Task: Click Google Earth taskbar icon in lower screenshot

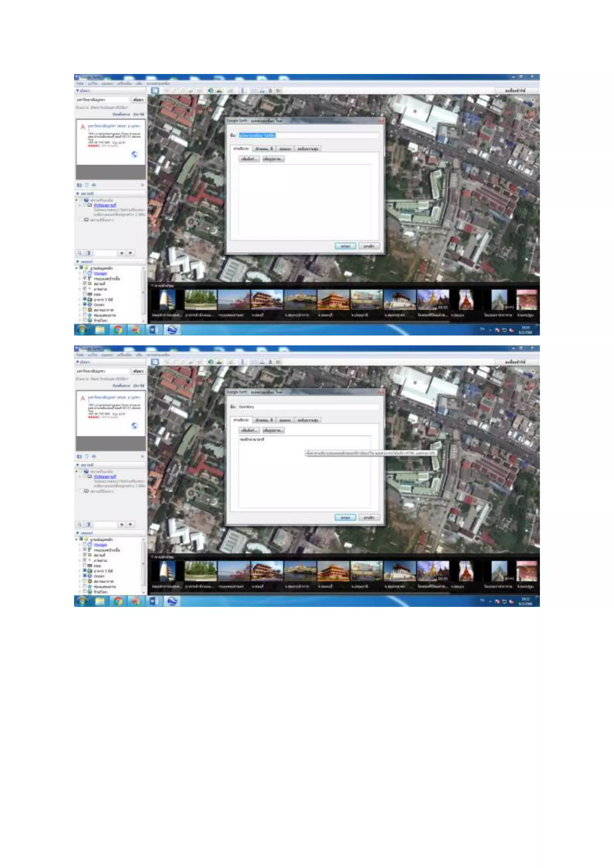Action: [172, 601]
